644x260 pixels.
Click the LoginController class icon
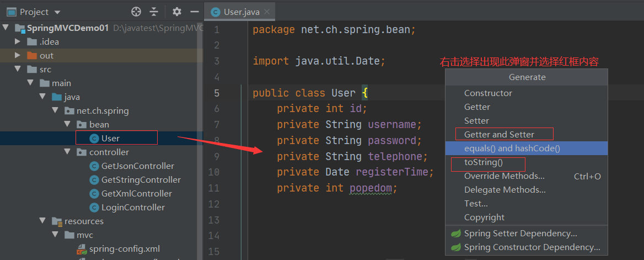pyautogui.click(x=94, y=208)
